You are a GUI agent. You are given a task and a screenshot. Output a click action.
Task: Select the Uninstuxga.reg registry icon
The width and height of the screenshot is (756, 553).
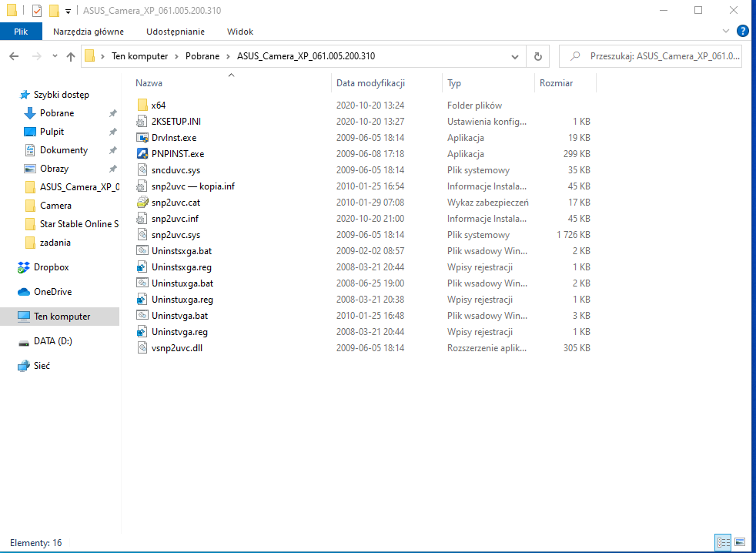click(x=142, y=299)
